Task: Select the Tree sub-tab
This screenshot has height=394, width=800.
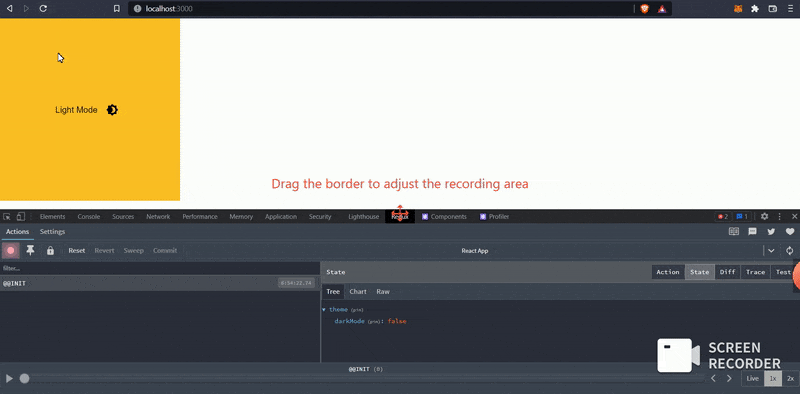Action: (x=333, y=291)
